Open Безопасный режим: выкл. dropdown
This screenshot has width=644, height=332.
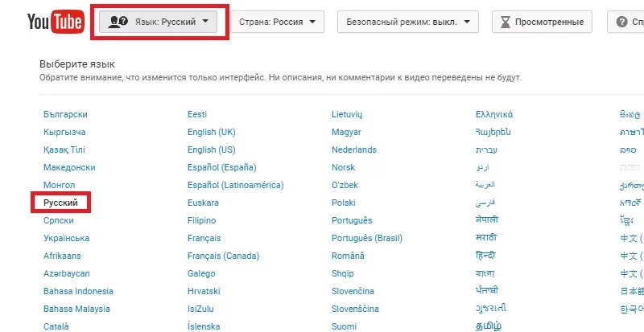tap(408, 22)
